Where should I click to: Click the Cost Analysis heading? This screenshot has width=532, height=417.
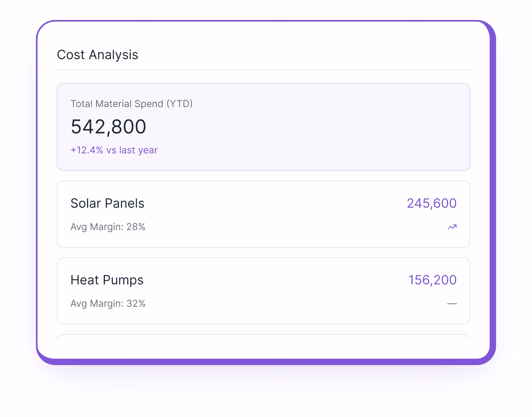click(97, 55)
